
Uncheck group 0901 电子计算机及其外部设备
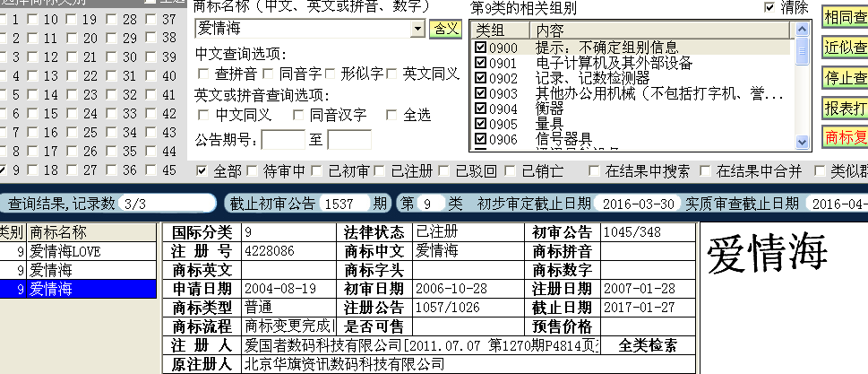(480, 63)
